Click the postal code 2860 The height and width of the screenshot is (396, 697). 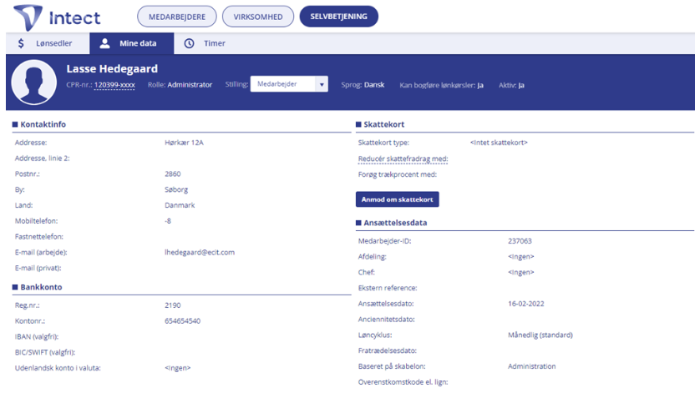[x=173, y=174]
